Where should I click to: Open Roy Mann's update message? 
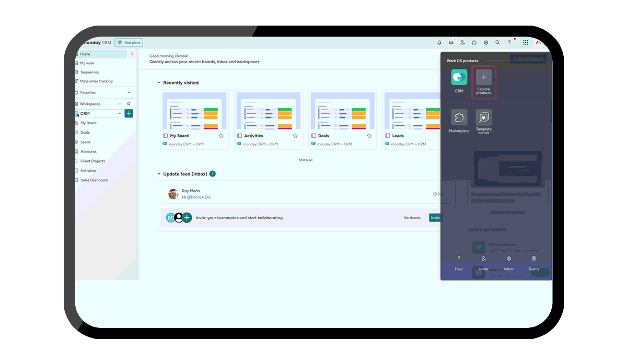click(x=300, y=194)
